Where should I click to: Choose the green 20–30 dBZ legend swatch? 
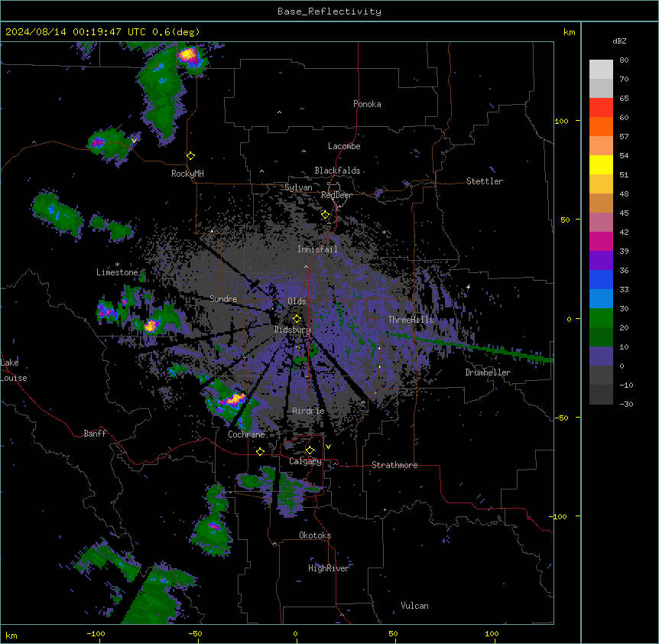[x=601, y=318]
